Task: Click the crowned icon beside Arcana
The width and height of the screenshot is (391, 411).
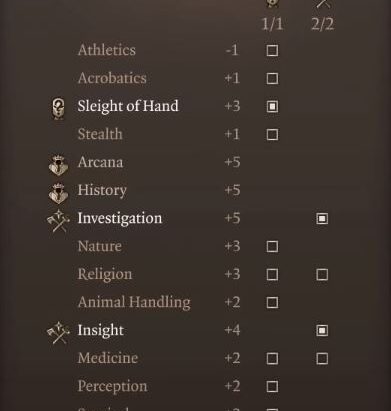Action: [58, 164]
